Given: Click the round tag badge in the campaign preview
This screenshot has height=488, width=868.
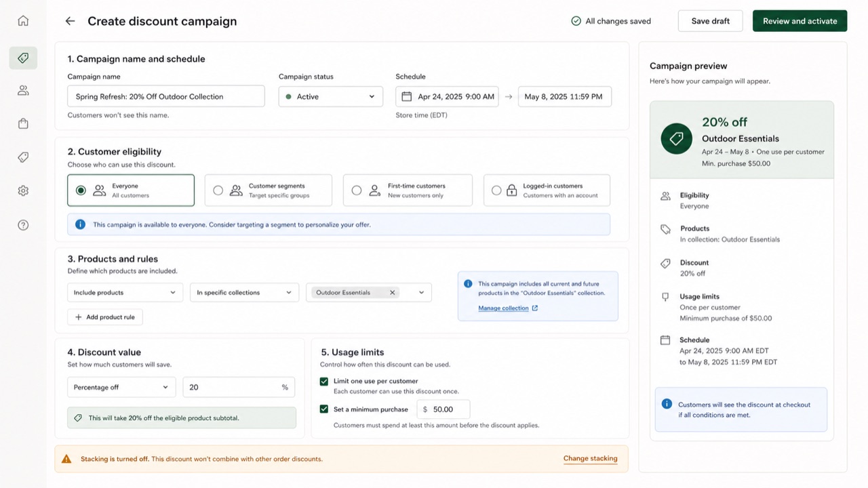Looking at the screenshot, I should (x=676, y=138).
